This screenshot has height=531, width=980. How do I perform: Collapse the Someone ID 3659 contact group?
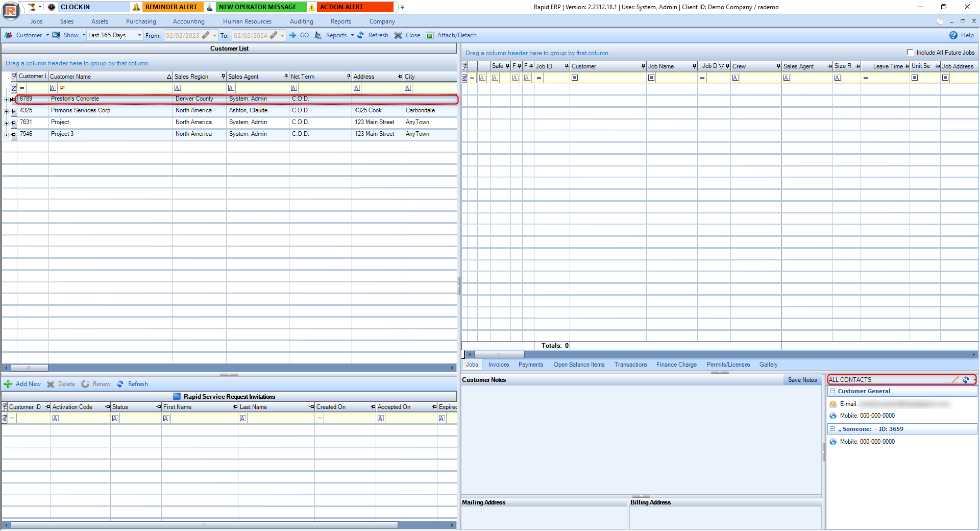coord(832,429)
